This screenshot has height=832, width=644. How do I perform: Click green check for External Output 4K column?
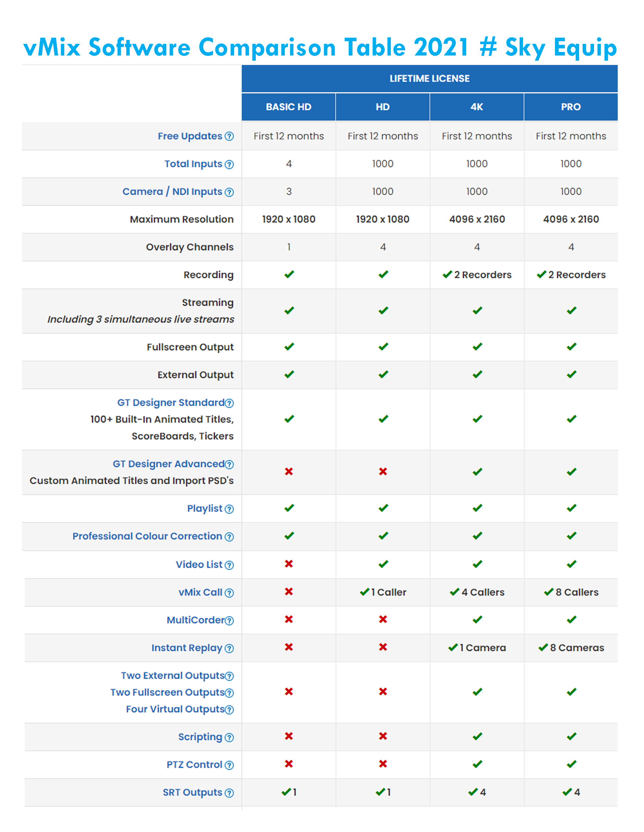[x=477, y=374]
